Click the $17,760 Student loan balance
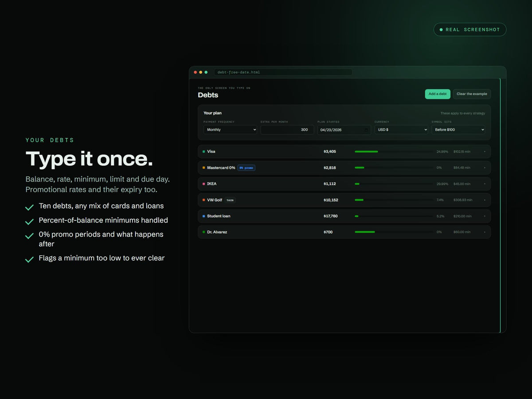The height and width of the screenshot is (399, 532). click(x=331, y=216)
